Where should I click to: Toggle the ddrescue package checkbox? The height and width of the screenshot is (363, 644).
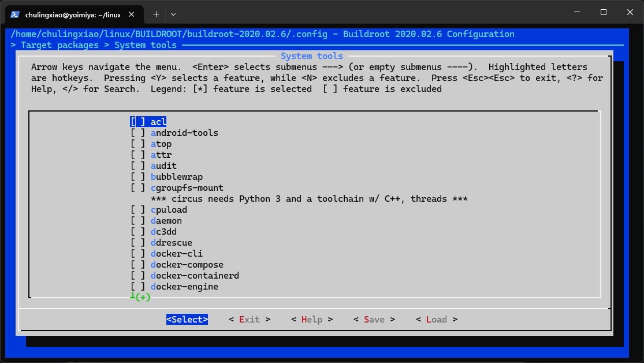click(137, 243)
